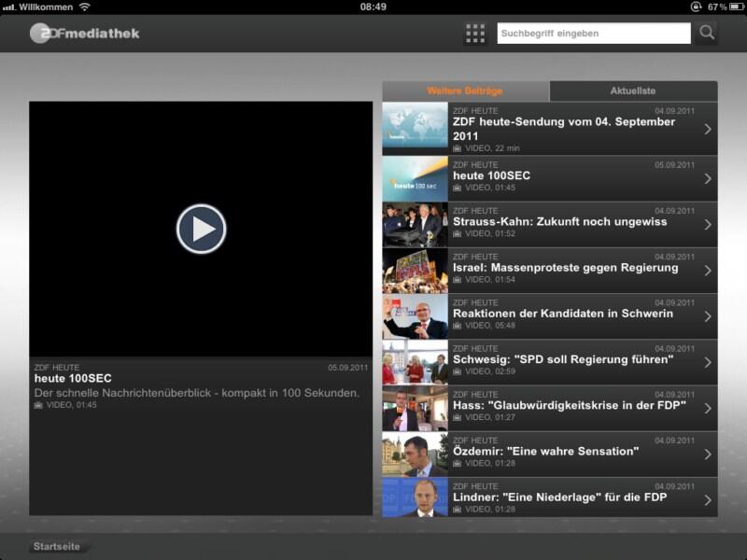Image resolution: width=747 pixels, height=560 pixels.
Task: Click 'VIDEO, 01:52' duration label
Action: coord(490,234)
